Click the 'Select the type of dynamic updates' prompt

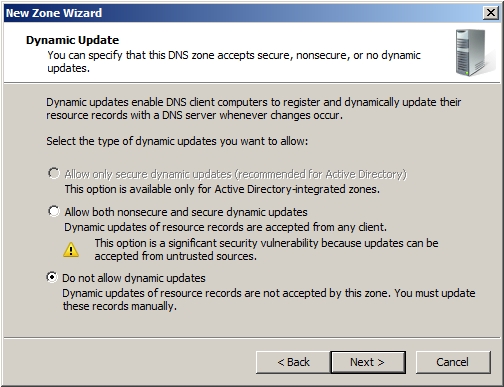tap(177, 141)
